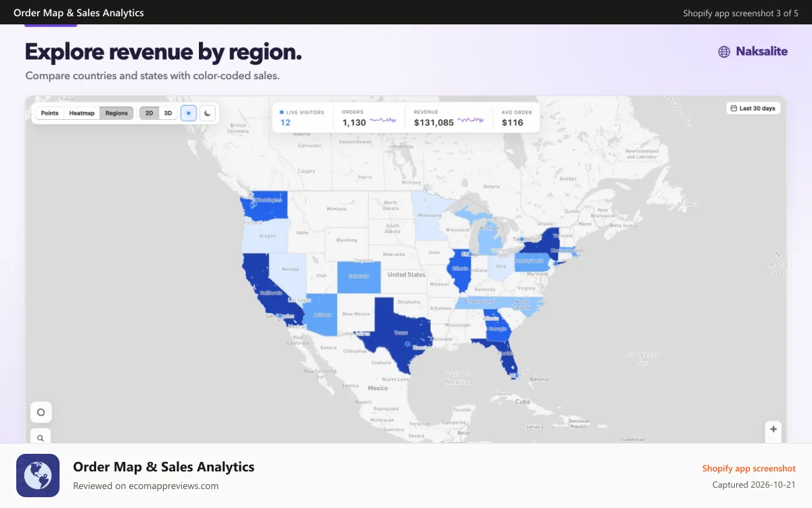Click the Shopify app screenshot link

(x=749, y=468)
